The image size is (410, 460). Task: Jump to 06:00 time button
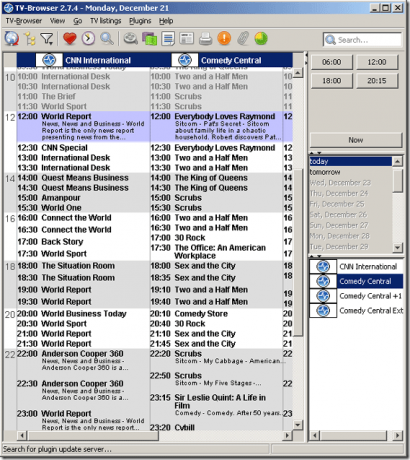click(x=332, y=62)
